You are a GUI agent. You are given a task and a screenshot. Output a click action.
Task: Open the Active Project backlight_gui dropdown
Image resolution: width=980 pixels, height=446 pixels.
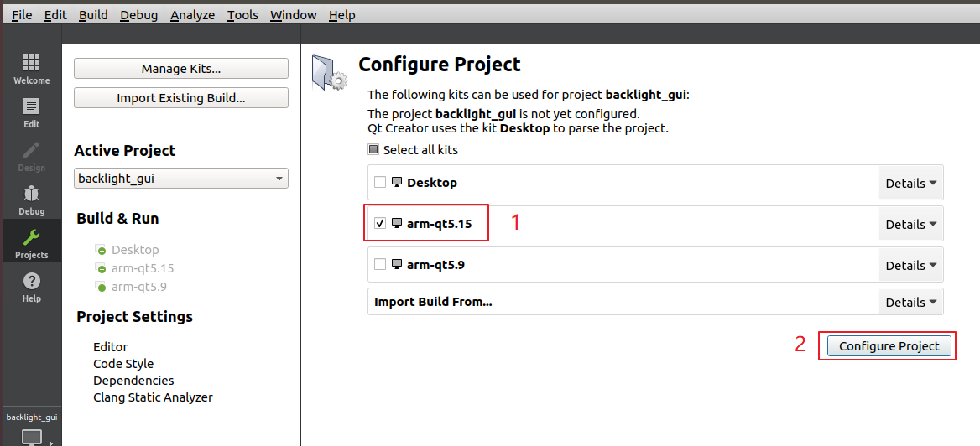[x=181, y=179]
